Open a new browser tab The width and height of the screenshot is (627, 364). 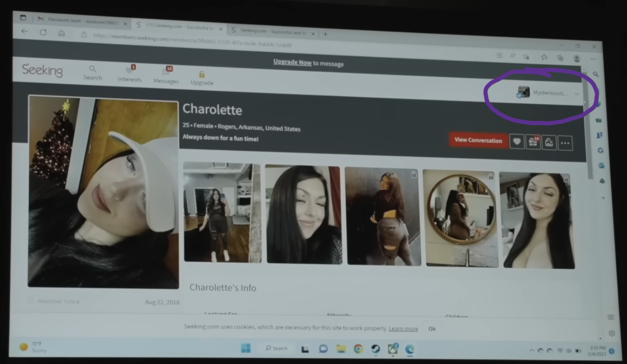pos(326,34)
